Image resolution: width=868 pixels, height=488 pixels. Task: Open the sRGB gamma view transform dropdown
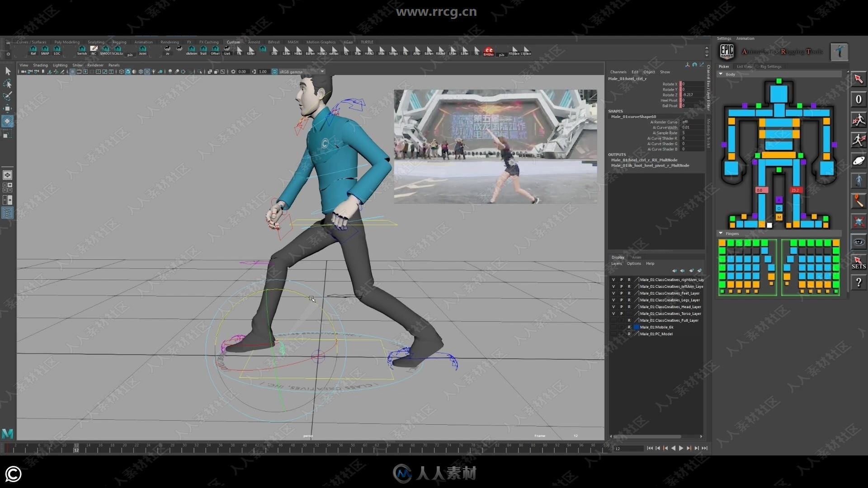(x=302, y=72)
